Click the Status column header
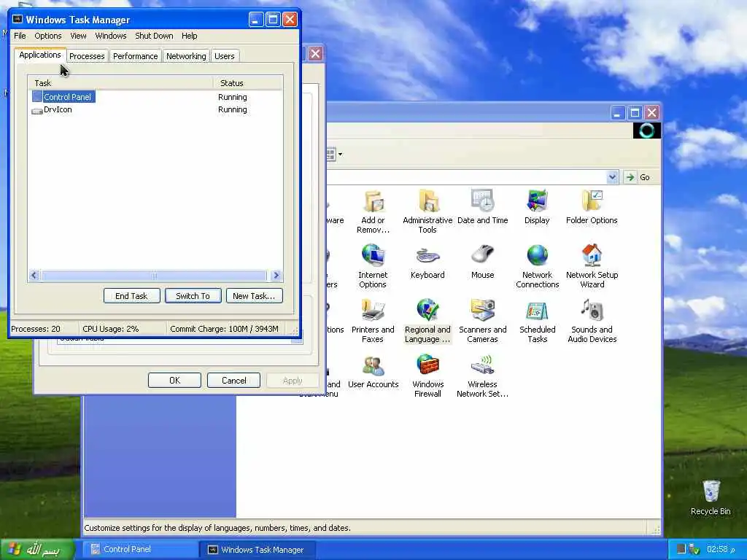 [x=248, y=83]
